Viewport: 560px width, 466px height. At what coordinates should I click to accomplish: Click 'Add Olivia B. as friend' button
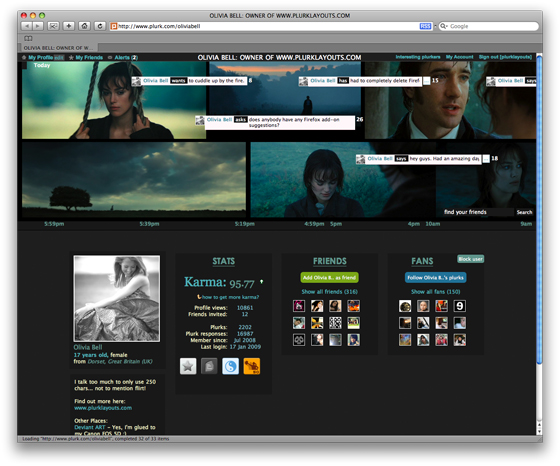tap(329, 277)
